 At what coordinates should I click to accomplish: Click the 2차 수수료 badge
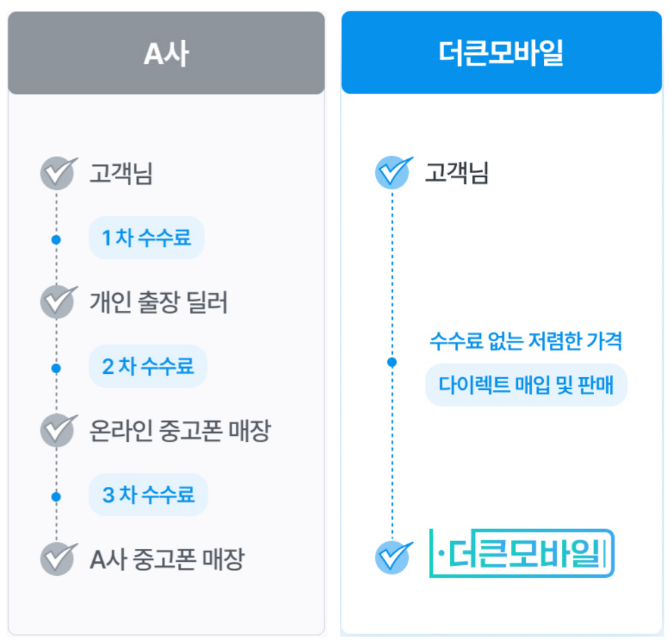[148, 366]
